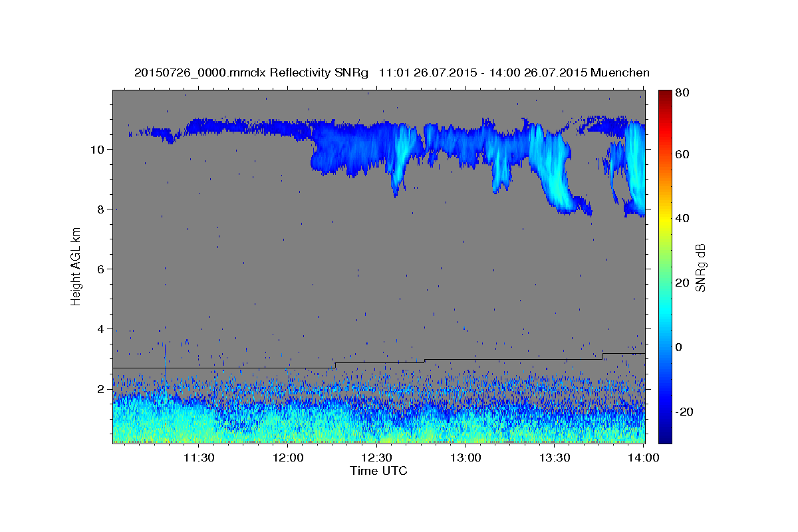Click the 11:30 time tick label
The height and width of the screenshot is (532, 798).
point(199,458)
